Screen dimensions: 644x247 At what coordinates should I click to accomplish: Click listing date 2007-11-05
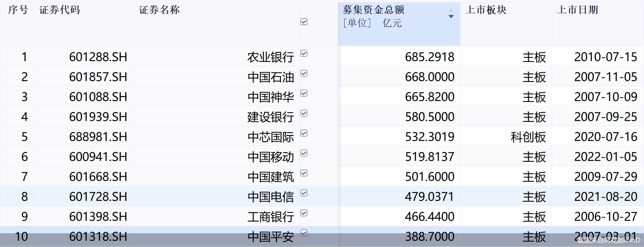[606, 77]
